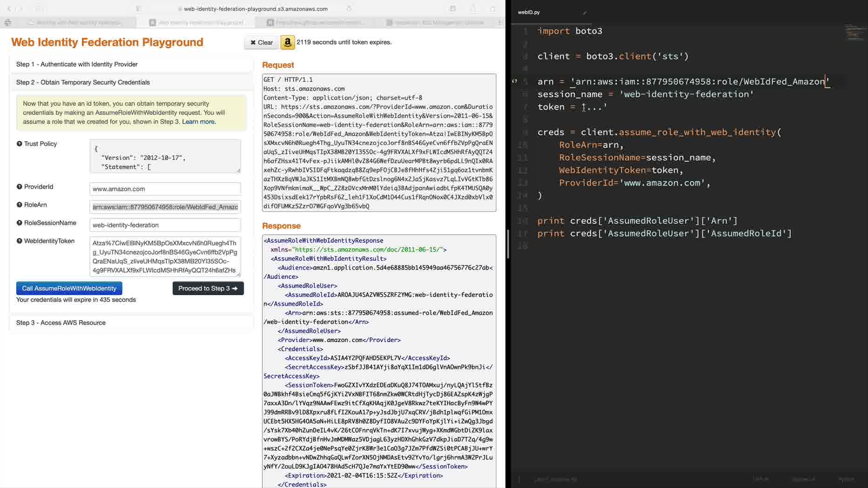Click the Trust Policy help icon
Viewport: 868px width, 488px height.
(20, 144)
